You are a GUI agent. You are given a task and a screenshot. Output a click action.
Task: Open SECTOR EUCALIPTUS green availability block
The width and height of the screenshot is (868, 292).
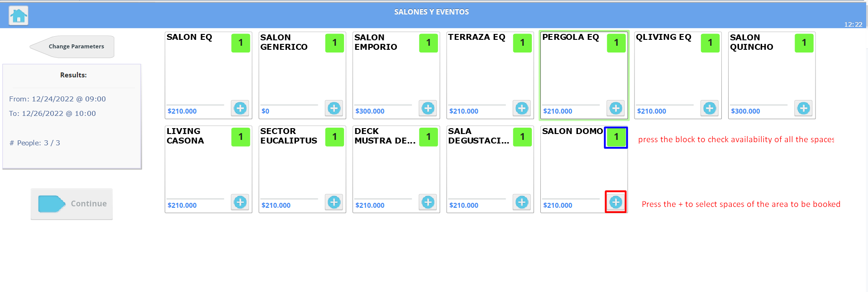[x=334, y=137]
